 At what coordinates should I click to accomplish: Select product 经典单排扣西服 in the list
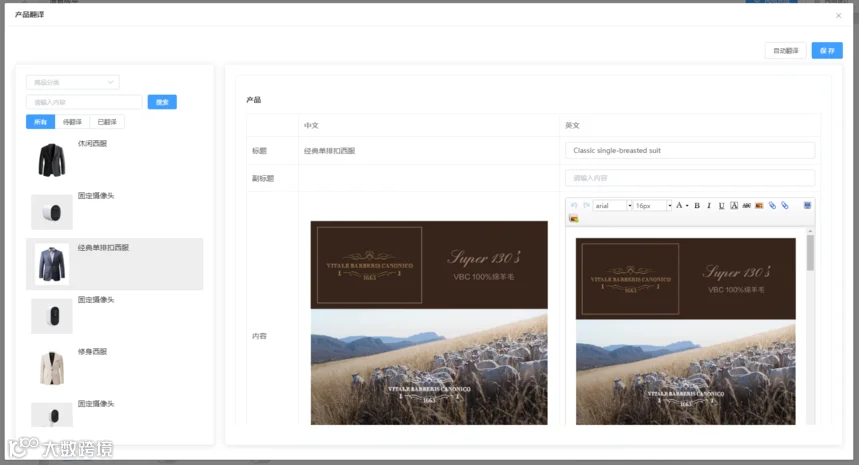[114, 263]
